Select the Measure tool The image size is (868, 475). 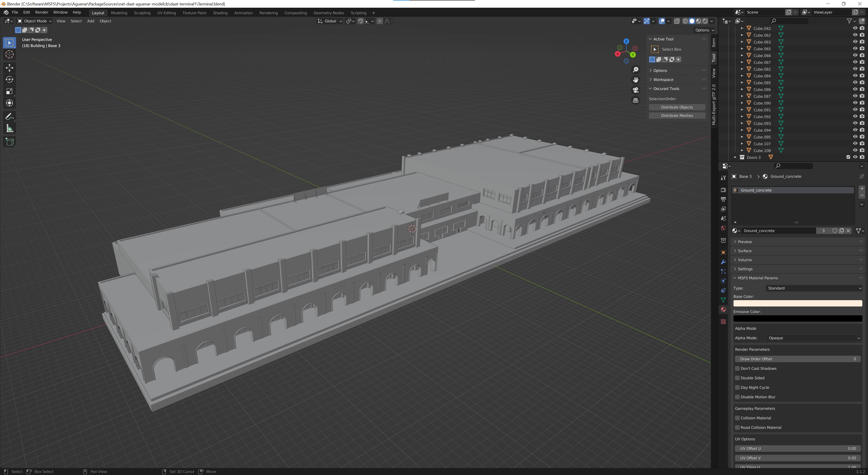pyautogui.click(x=9, y=128)
